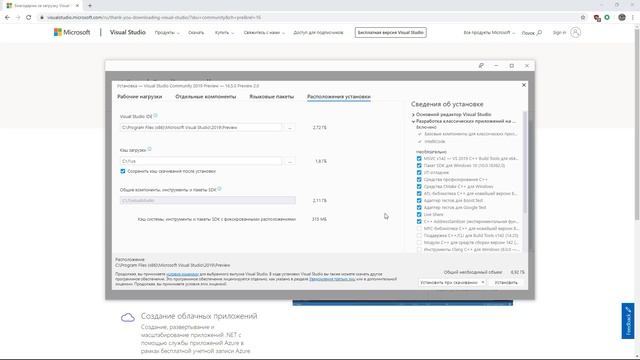Image resolution: width=640 pixels, height=360 pixels.
Task: Click the details panel scrollbar
Action: [525, 163]
